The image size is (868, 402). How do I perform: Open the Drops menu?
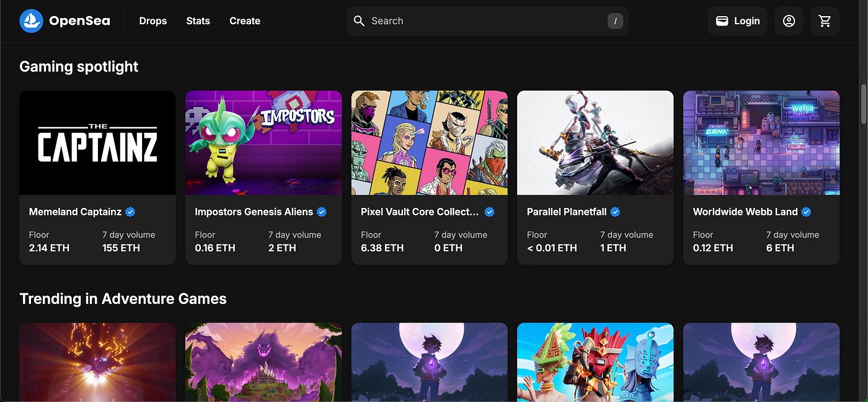pos(153,21)
